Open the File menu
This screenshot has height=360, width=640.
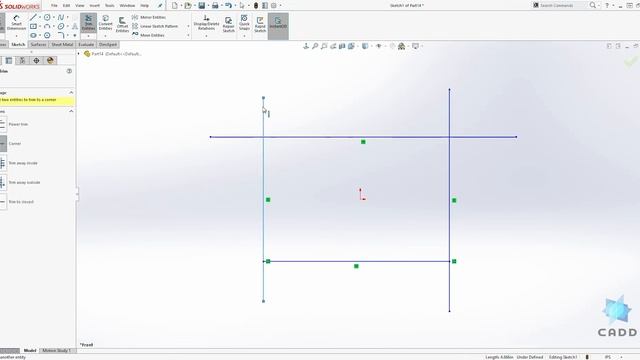[x=54, y=6]
